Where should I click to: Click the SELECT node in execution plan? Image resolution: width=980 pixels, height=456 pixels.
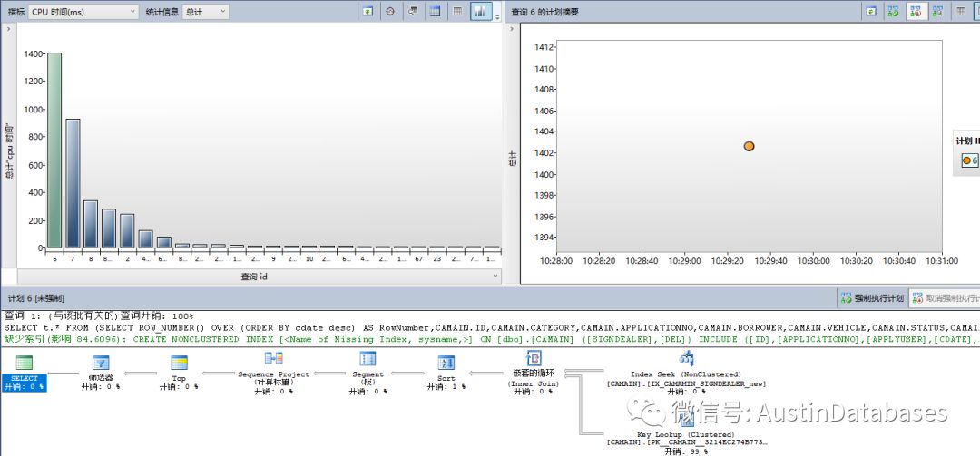[x=24, y=363]
